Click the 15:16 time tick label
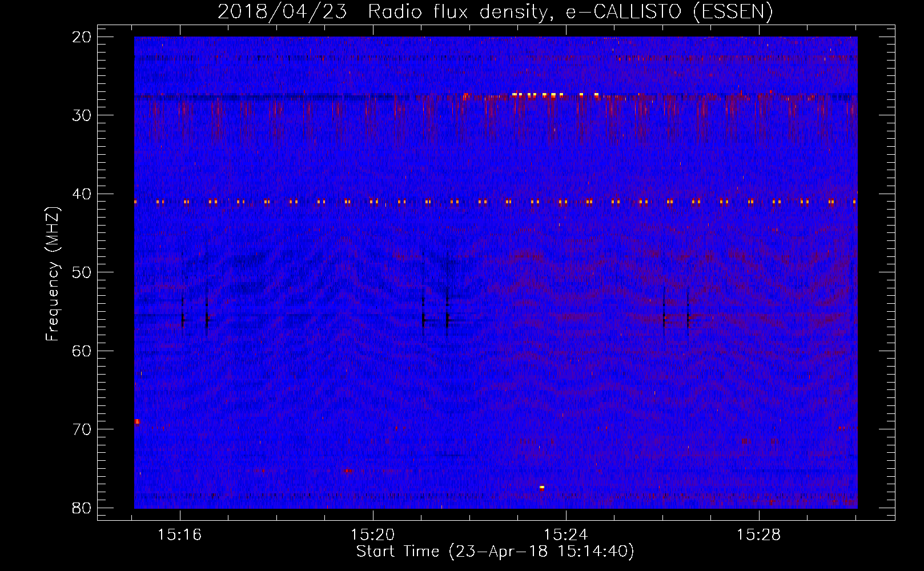 (x=180, y=535)
